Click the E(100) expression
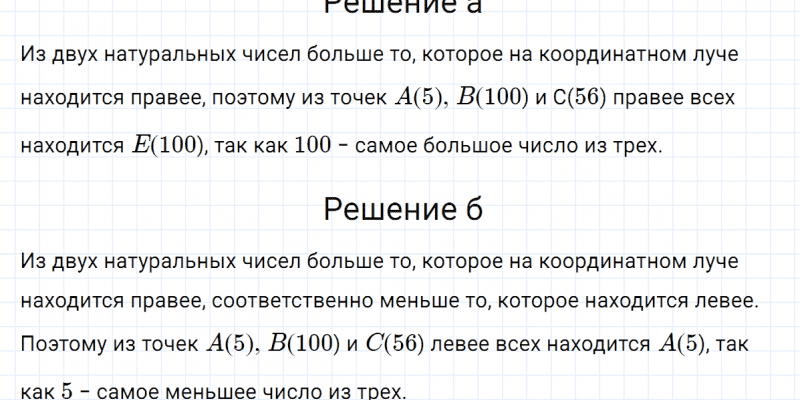 tap(167, 145)
